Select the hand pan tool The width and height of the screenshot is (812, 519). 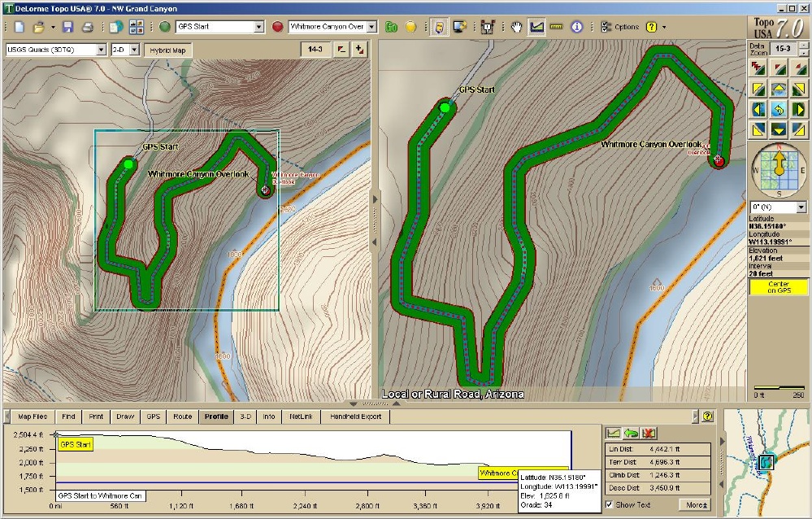click(516, 27)
